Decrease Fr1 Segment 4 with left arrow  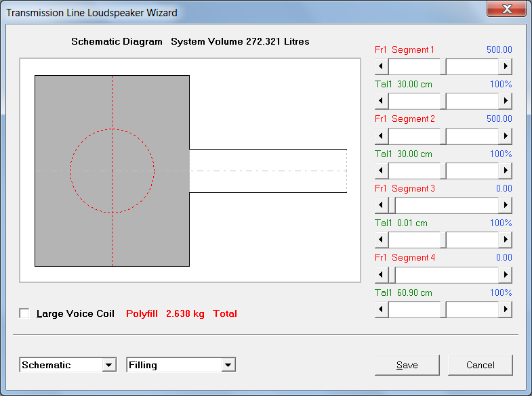coord(382,275)
